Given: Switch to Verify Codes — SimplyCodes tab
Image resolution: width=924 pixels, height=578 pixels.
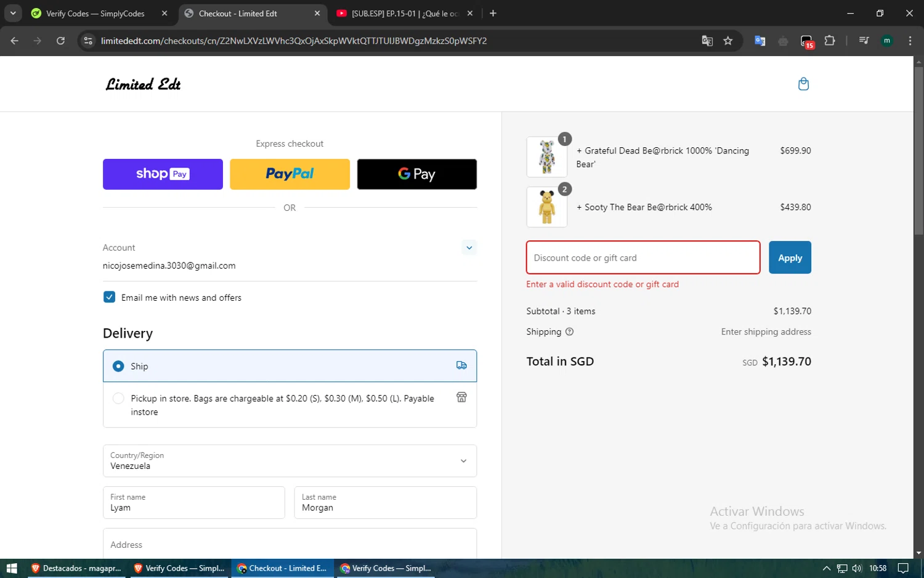Looking at the screenshot, I should [95, 14].
